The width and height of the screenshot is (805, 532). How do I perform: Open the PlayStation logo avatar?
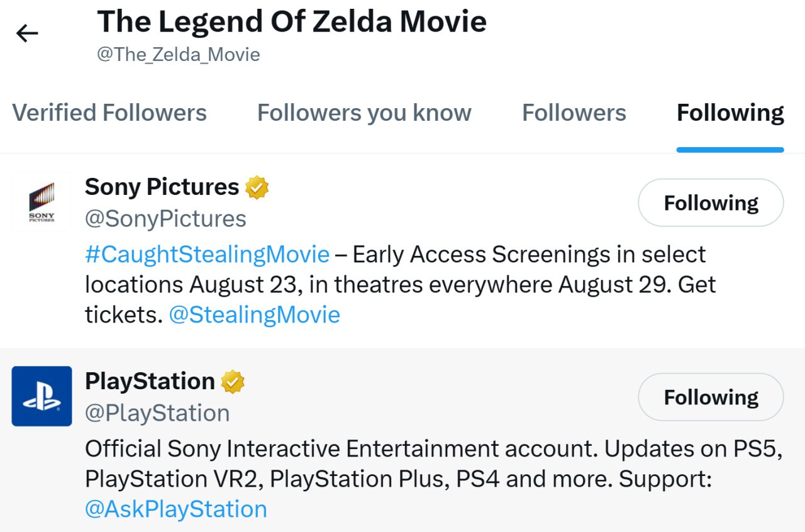click(42, 396)
